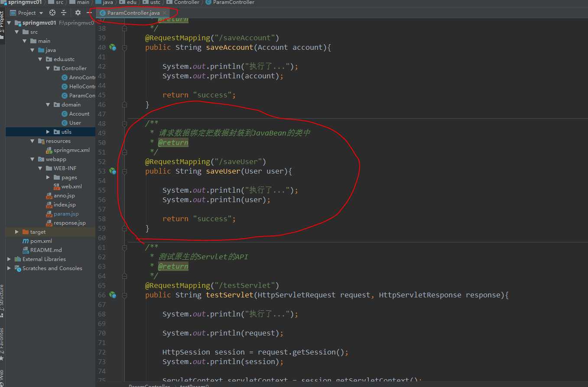Click the Spring gutter icon on line 66

113,295
